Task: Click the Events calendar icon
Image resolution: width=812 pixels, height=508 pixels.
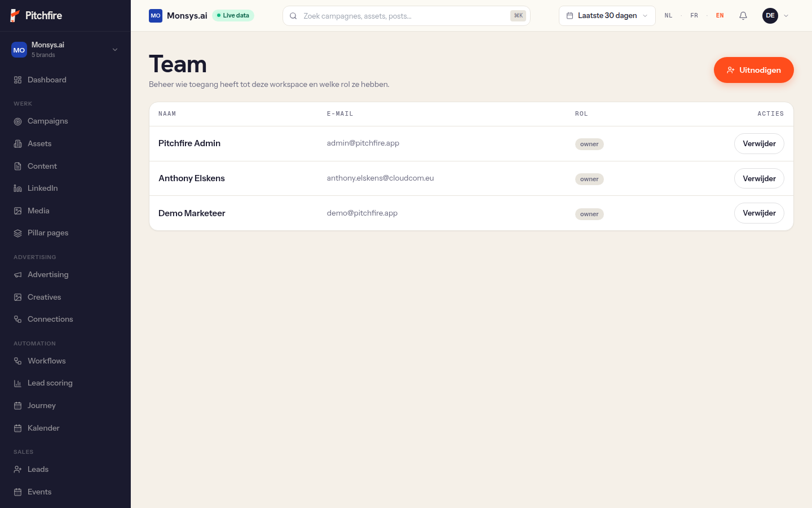Action: pos(17,492)
